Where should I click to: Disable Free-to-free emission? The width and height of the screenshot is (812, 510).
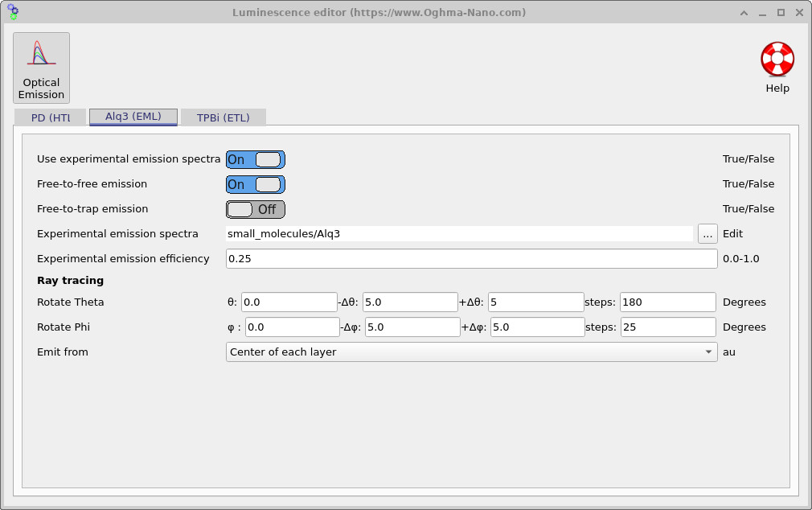[255, 184]
